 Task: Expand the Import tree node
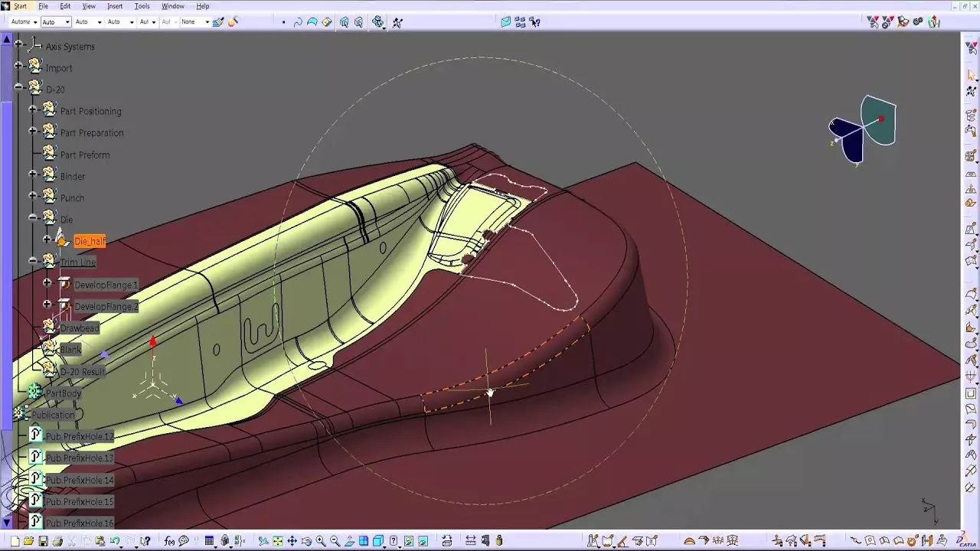coord(18,66)
